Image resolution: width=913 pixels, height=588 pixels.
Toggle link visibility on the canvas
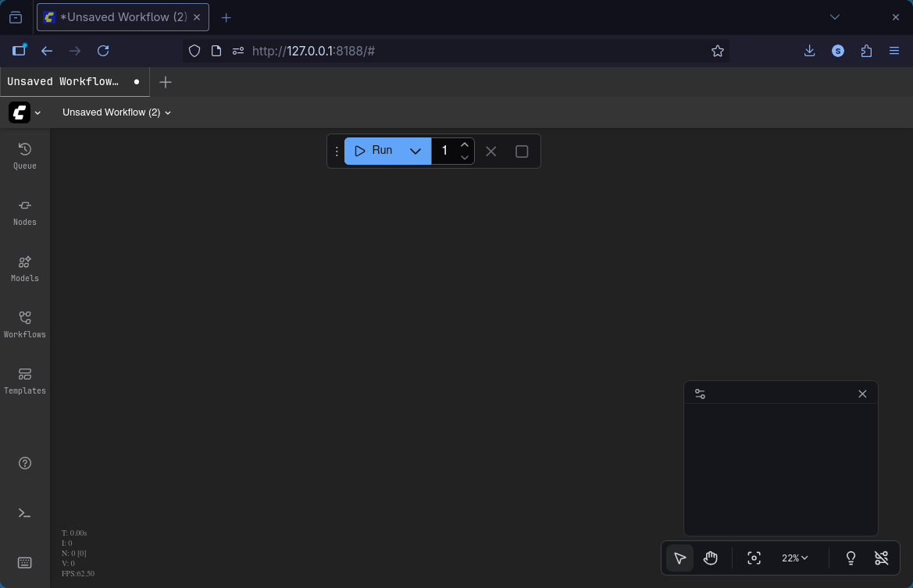(x=881, y=558)
